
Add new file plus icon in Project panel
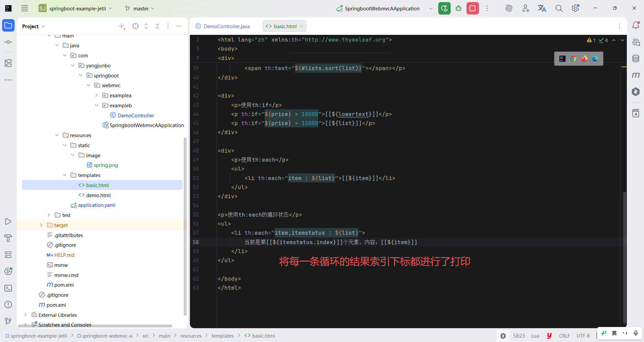[x=122, y=26]
